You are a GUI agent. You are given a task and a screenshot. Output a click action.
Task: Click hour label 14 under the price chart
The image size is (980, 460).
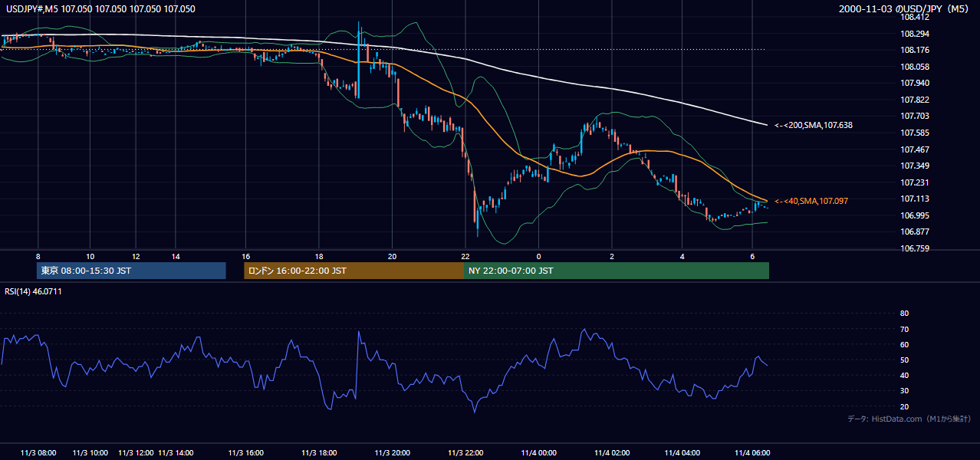[176, 256]
